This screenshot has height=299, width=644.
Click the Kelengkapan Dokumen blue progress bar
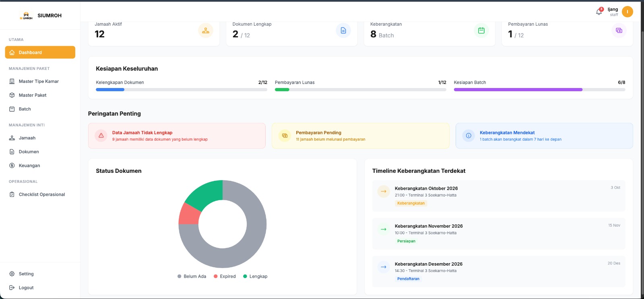[x=110, y=90]
